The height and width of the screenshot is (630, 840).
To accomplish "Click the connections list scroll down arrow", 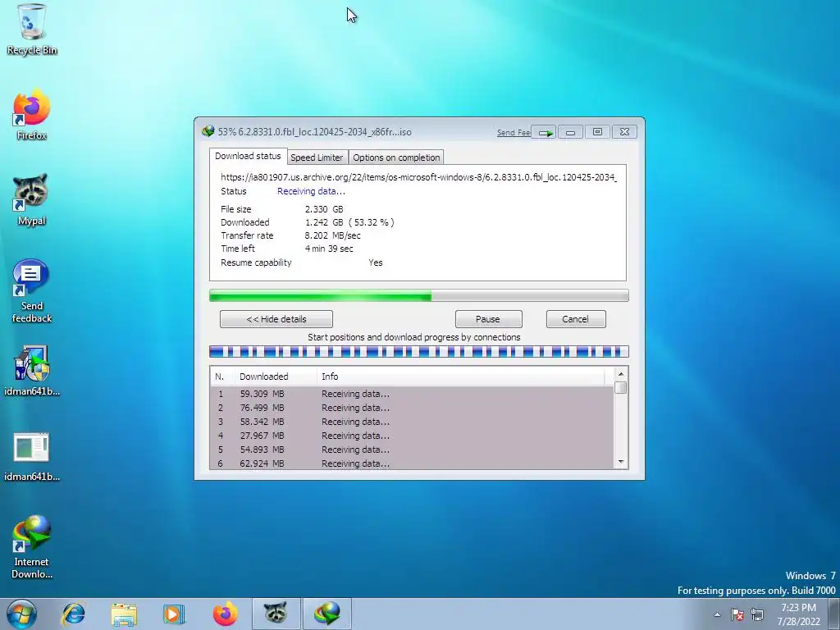I will pyautogui.click(x=621, y=462).
